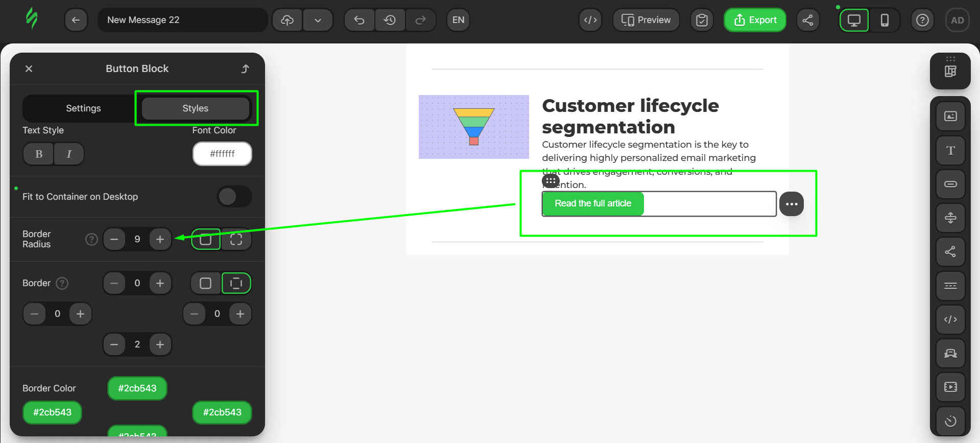Switch to the Styles tab
980x443 pixels.
196,108
